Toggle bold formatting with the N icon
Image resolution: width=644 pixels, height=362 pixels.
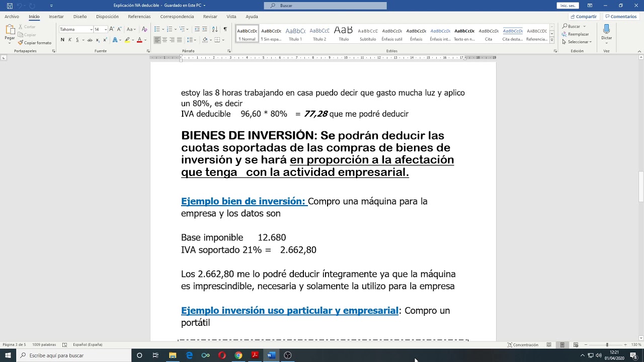pyautogui.click(x=62, y=40)
